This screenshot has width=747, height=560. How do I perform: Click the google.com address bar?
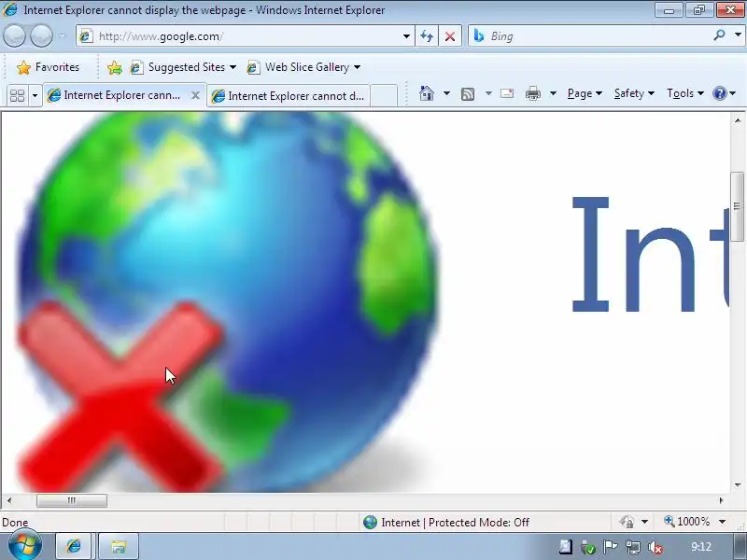(246, 36)
